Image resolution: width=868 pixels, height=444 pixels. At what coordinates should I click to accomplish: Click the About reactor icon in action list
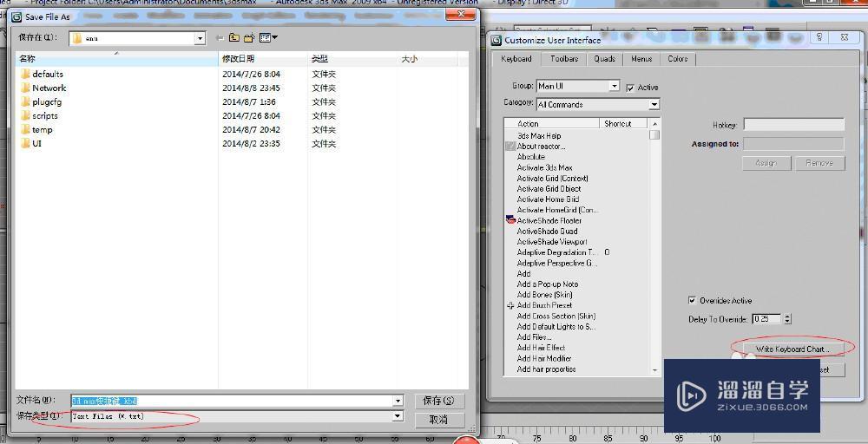pos(510,147)
